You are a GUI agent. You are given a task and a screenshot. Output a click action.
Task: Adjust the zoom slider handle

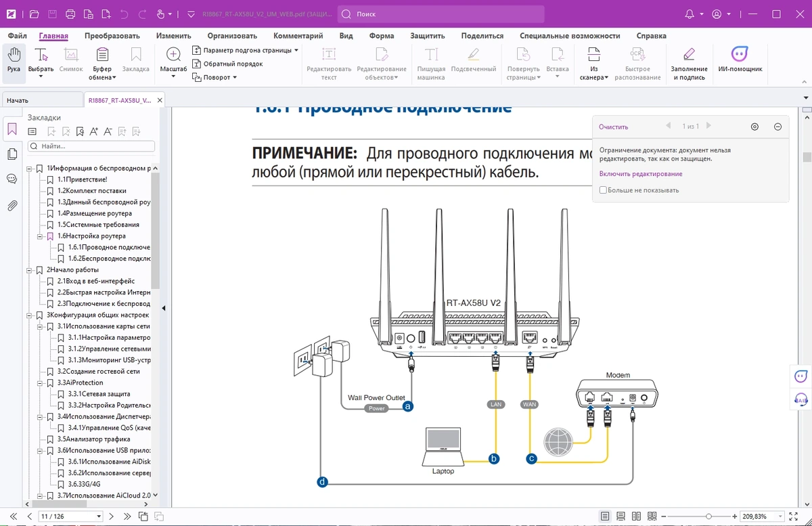click(708, 517)
